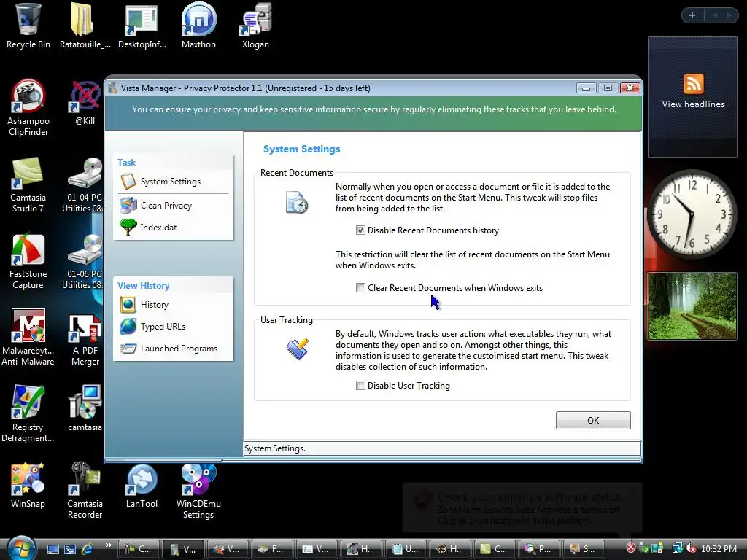747x560 pixels.
Task: Enable Clear Recent Documents when Windows exits
Action: pos(360,288)
